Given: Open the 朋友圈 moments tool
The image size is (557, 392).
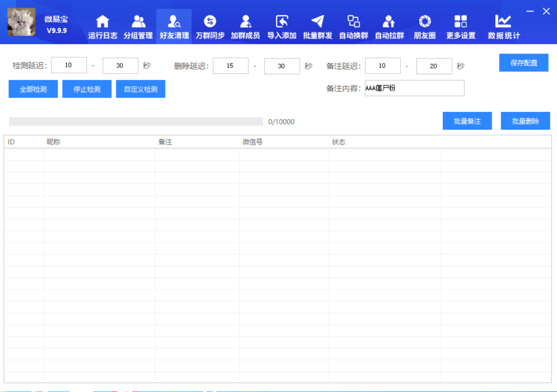Looking at the screenshot, I should 425,26.
